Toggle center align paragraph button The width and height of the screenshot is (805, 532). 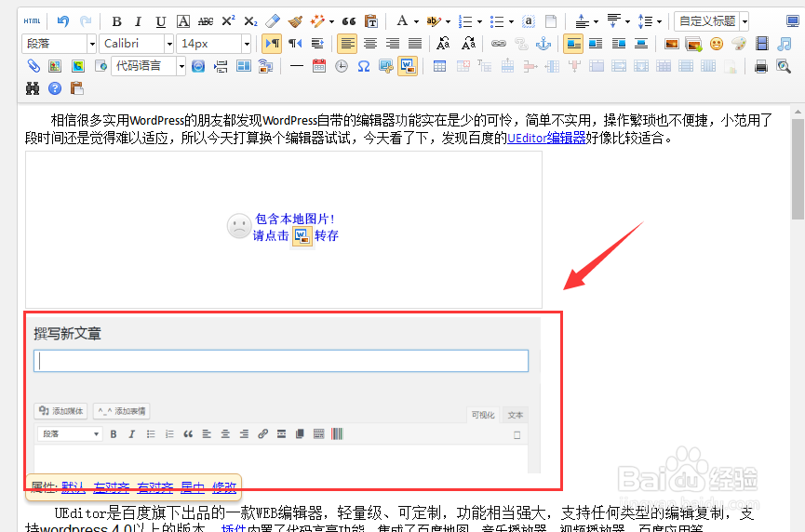(x=369, y=44)
